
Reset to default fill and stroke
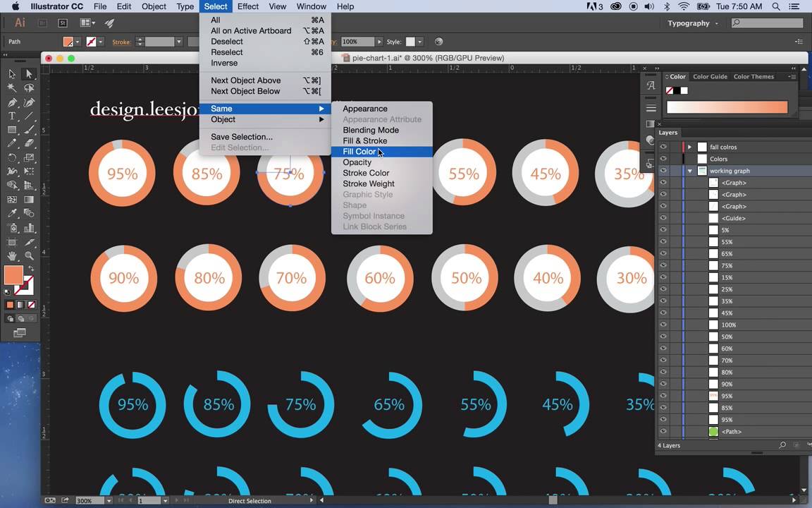[x=7, y=292]
